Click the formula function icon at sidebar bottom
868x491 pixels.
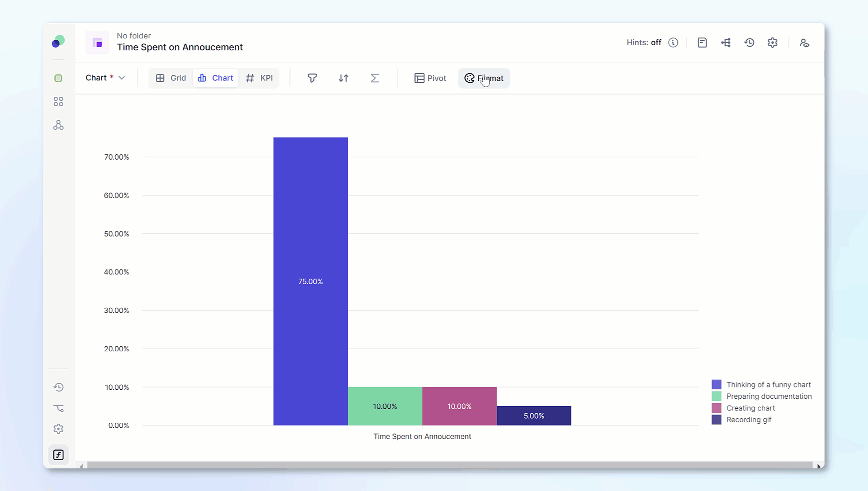coord(58,455)
